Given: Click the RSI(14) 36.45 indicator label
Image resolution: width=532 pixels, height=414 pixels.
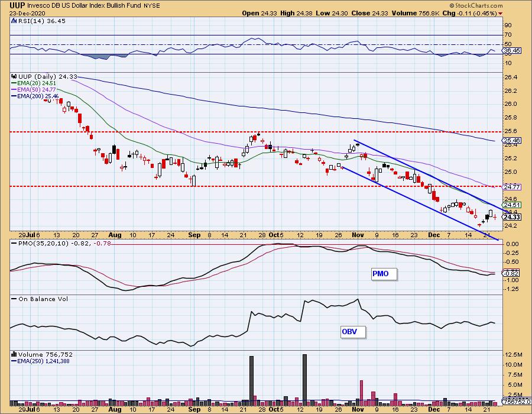Looking at the screenshot, I should (42, 21).
